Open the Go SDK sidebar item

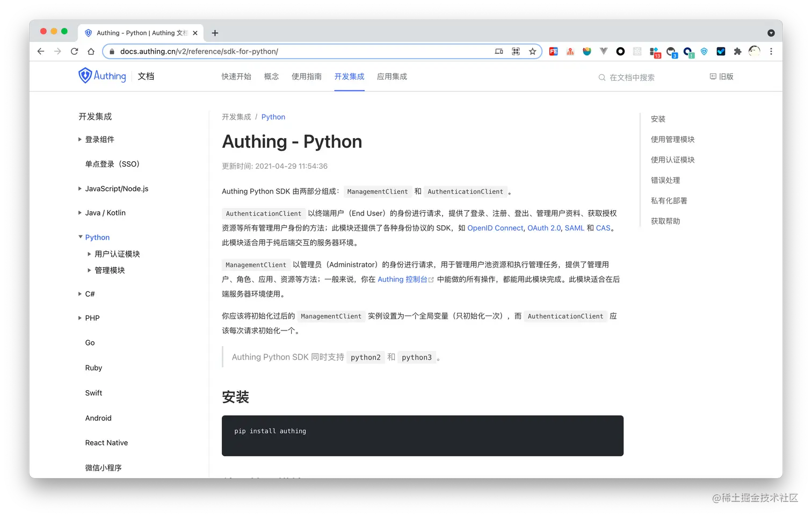coord(90,343)
